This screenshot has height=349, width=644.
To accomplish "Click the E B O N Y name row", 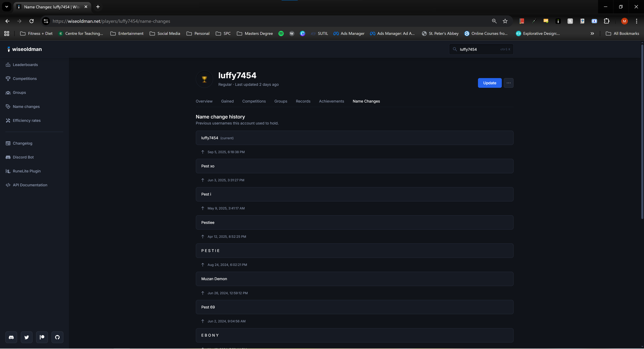I will (355, 335).
